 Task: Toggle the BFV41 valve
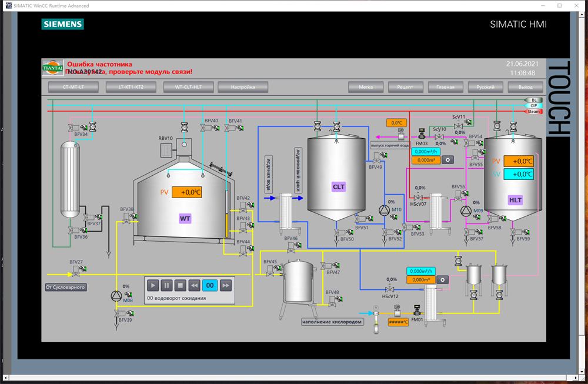click(x=230, y=128)
